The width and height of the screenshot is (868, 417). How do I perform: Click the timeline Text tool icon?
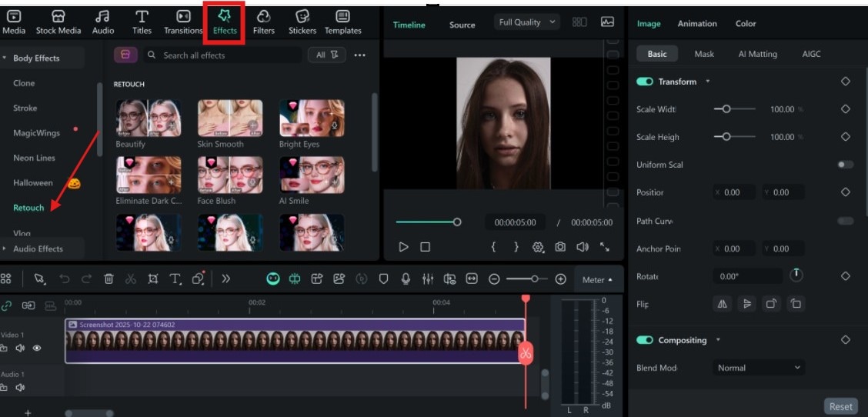pyautogui.click(x=175, y=279)
